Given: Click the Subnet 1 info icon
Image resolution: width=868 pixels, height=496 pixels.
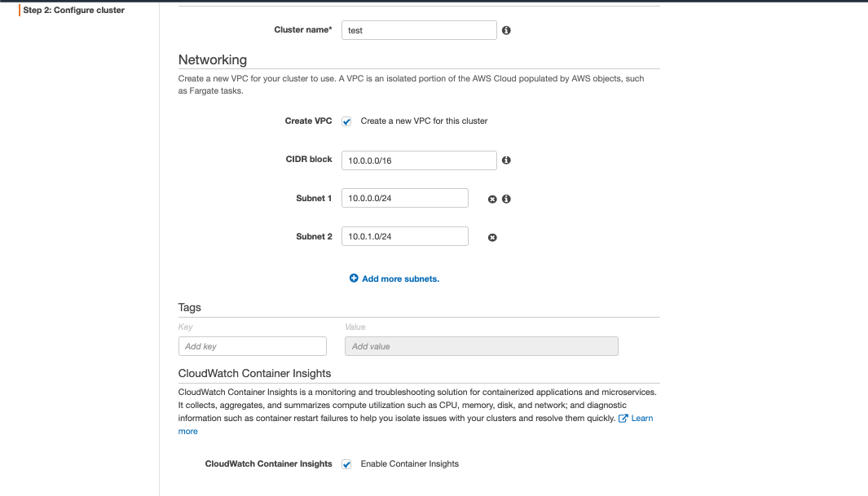Looking at the screenshot, I should (x=506, y=199).
